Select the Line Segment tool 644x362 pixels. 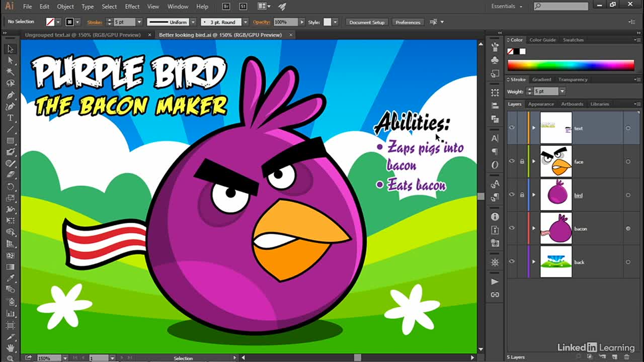tap(10, 129)
